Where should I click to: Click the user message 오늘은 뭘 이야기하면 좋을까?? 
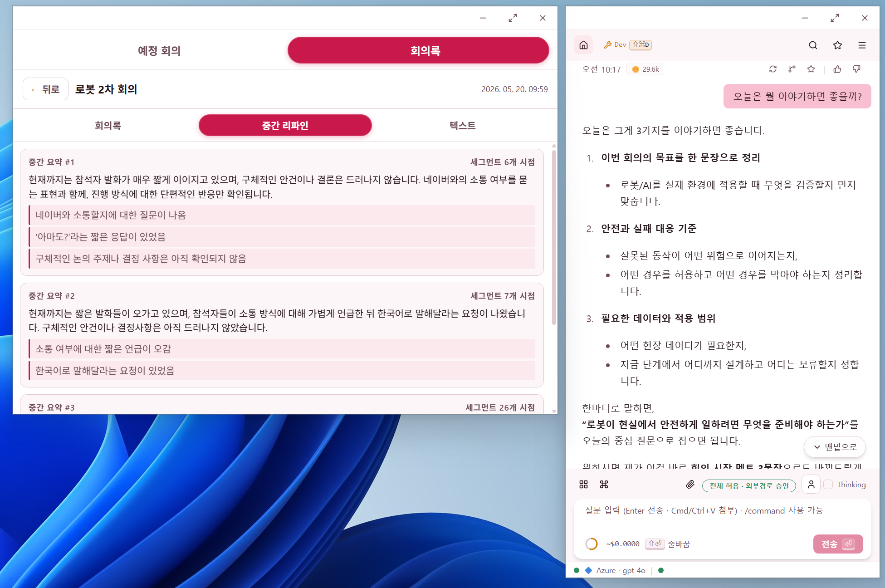pyautogui.click(x=797, y=96)
